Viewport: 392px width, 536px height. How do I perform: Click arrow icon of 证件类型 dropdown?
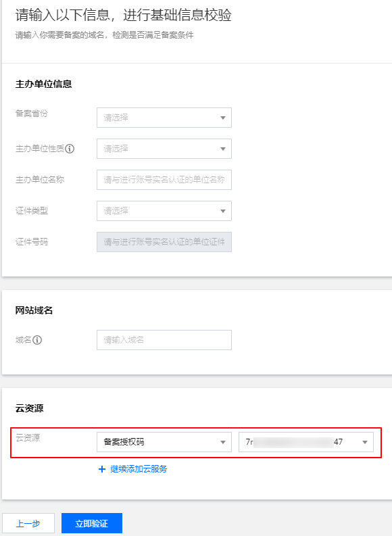pos(223,211)
